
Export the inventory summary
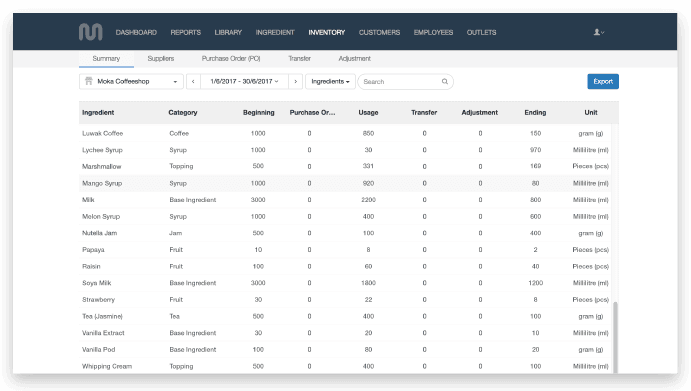coord(603,82)
